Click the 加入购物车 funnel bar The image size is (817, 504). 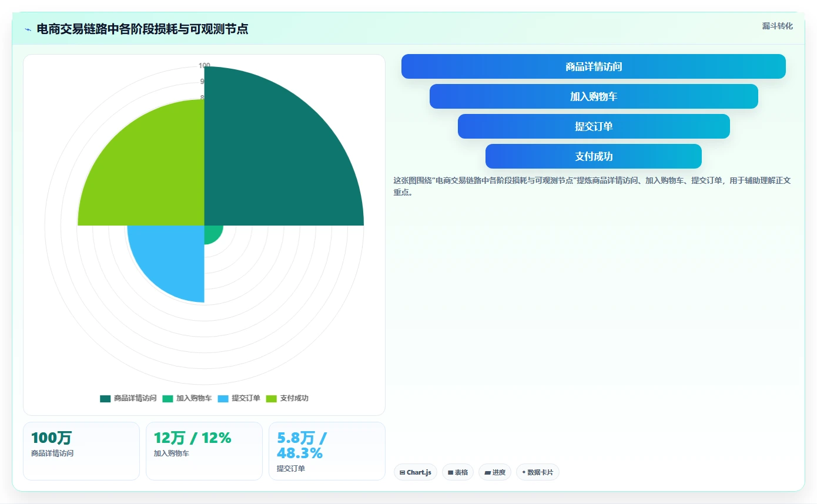[x=594, y=96]
